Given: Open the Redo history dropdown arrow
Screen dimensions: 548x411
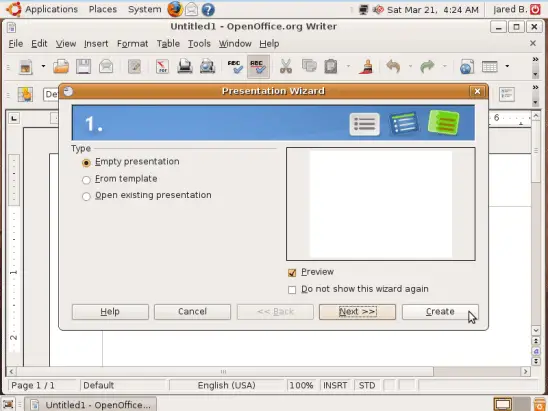Looking at the screenshot, I should point(445,66).
